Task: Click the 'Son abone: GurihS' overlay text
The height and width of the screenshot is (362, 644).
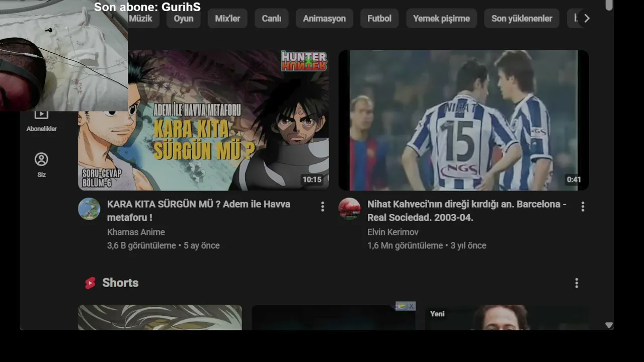Action: pos(147,7)
